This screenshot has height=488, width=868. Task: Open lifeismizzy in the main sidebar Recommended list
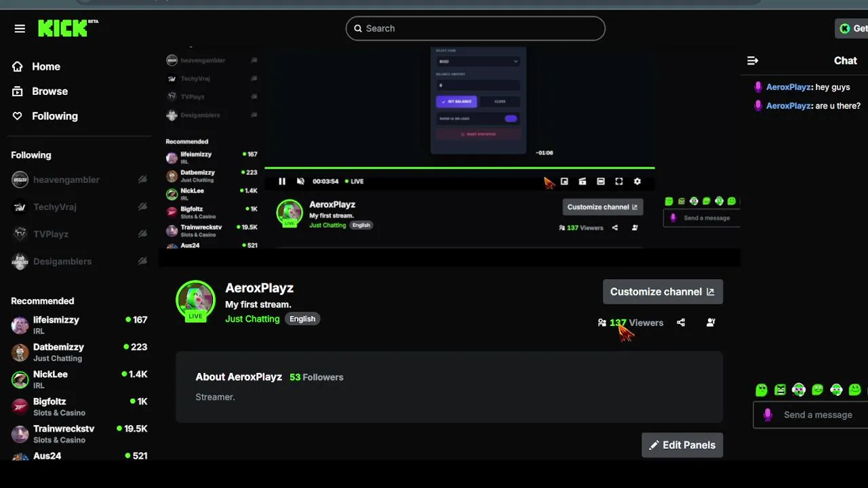(x=79, y=325)
